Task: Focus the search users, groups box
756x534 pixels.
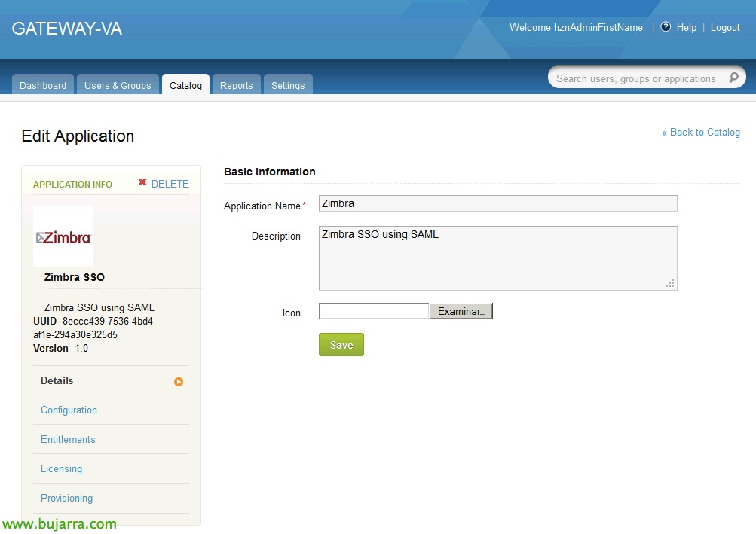Action: coord(636,78)
